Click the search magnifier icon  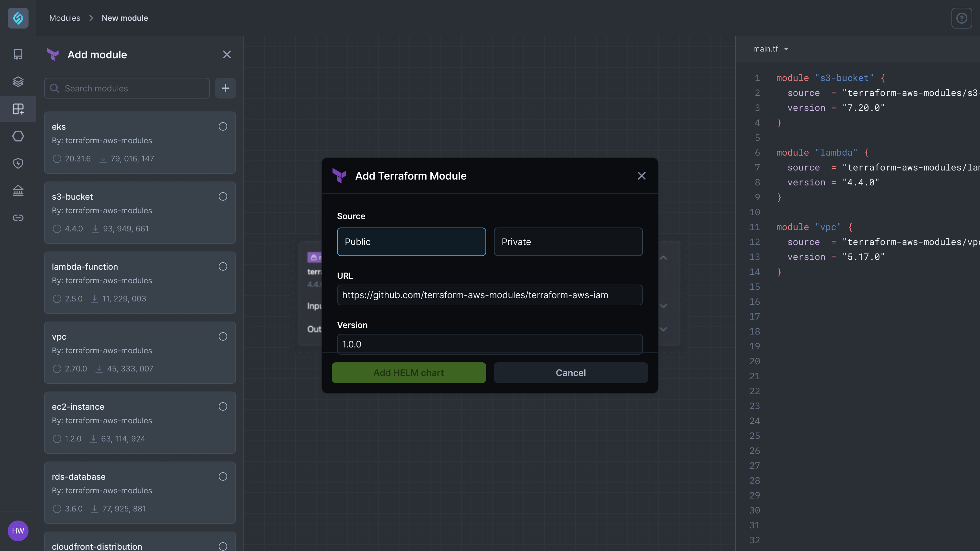pyautogui.click(x=54, y=88)
